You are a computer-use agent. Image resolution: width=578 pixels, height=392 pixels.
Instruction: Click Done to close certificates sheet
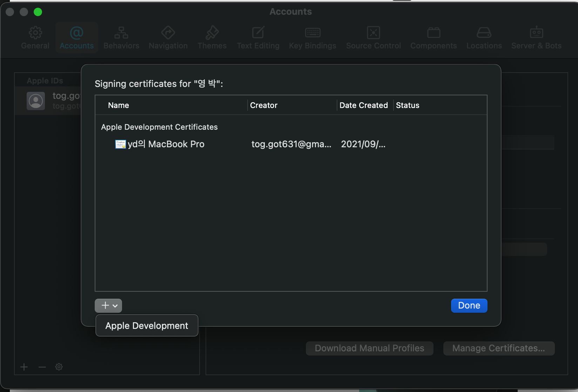[469, 306]
